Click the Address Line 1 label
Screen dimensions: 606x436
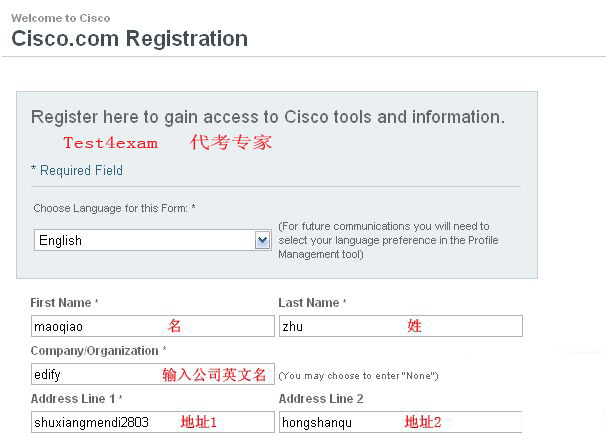[x=76, y=399]
